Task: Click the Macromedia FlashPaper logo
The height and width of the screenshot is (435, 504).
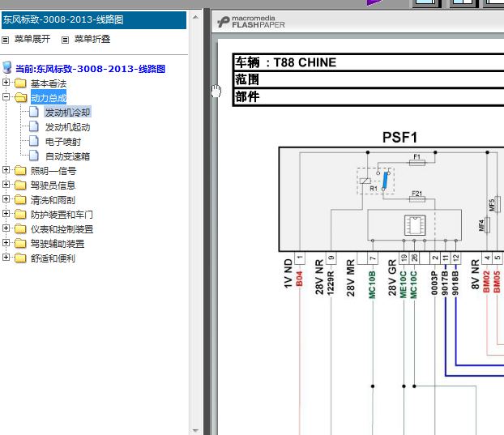Action: point(251,22)
